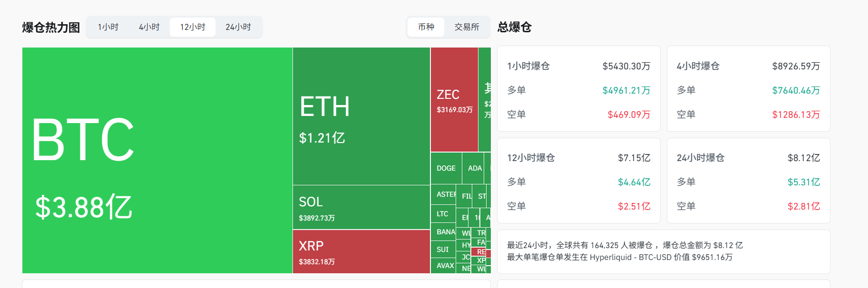Select the DOGE tile in heatmap

(x=446, y=168)
